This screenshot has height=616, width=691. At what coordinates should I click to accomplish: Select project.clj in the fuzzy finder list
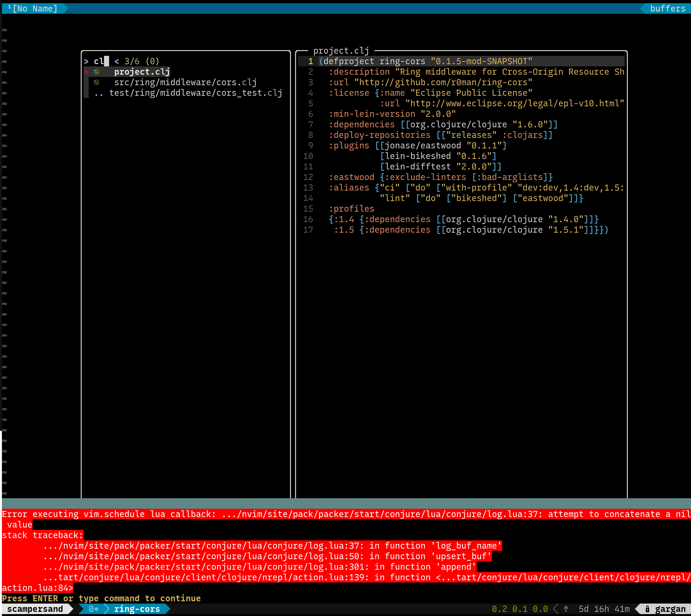pos(142,72)
